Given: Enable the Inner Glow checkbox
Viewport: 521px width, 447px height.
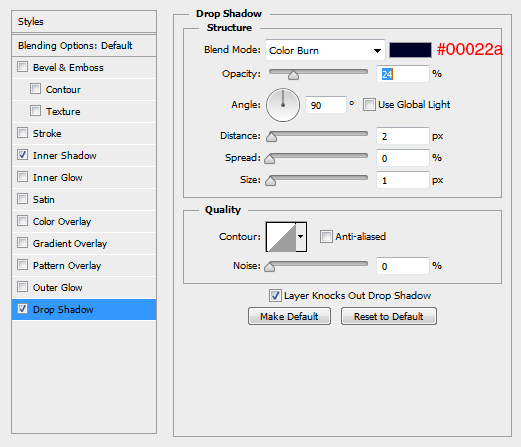Looking at the screenshot, I should [22, 177].
